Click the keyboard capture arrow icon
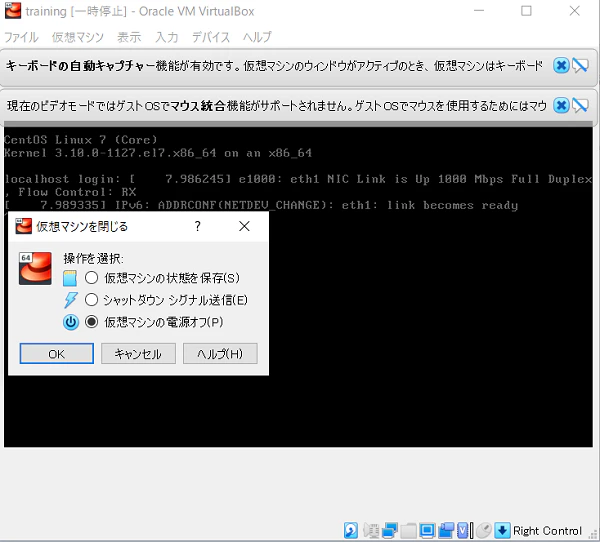The height and width of the screenshot is (542, 600). tap(502, 530)
